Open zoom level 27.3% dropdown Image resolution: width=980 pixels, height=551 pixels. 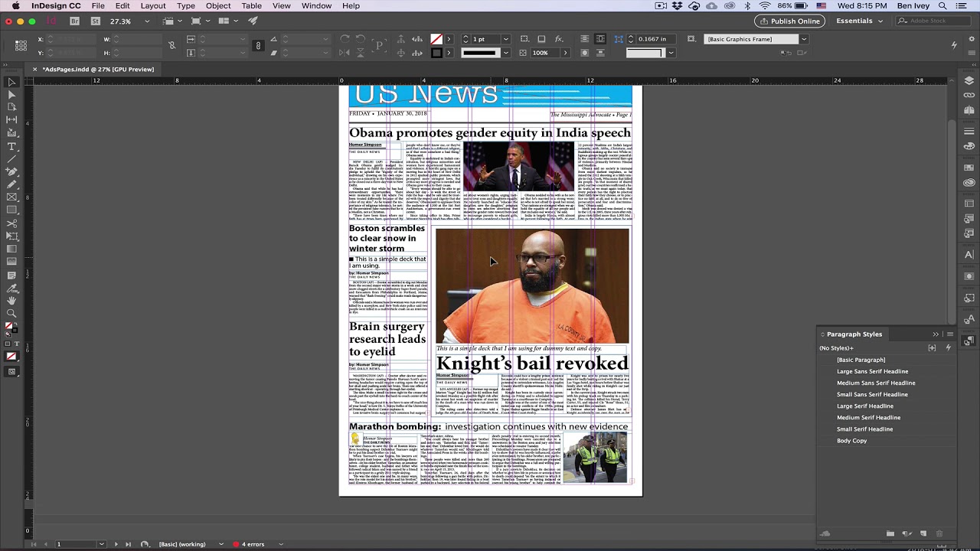(146, 21)
